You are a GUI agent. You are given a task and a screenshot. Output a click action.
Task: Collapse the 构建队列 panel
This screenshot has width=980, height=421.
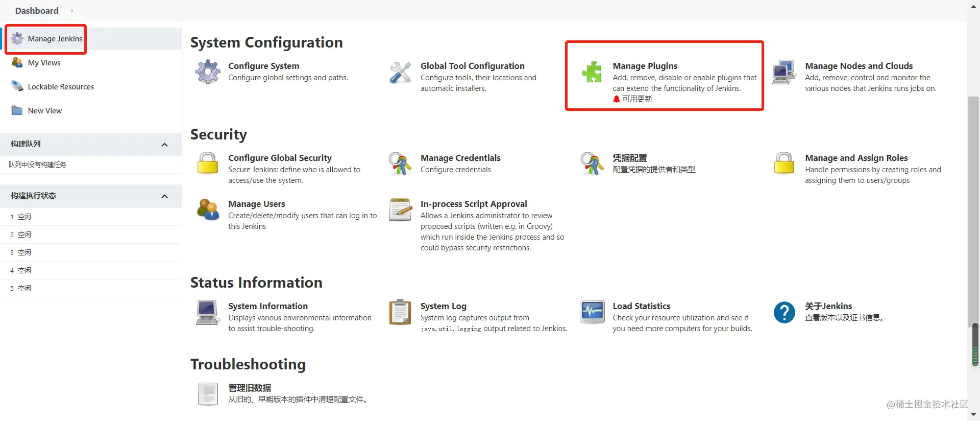[x=164, y=145]
